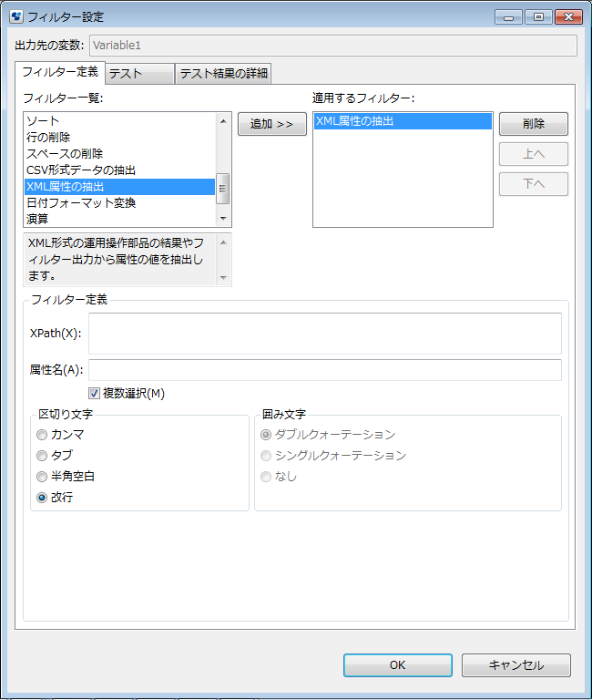Click the 追加 >> button

pyautogui.click(x=272, y=124)
